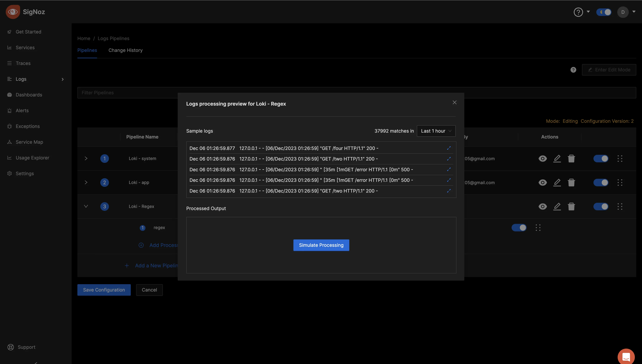The width and height of the screenshot is (642, 364).
Task: Expand the fourth sample log /error entry
Action: (x=449, y=180)
